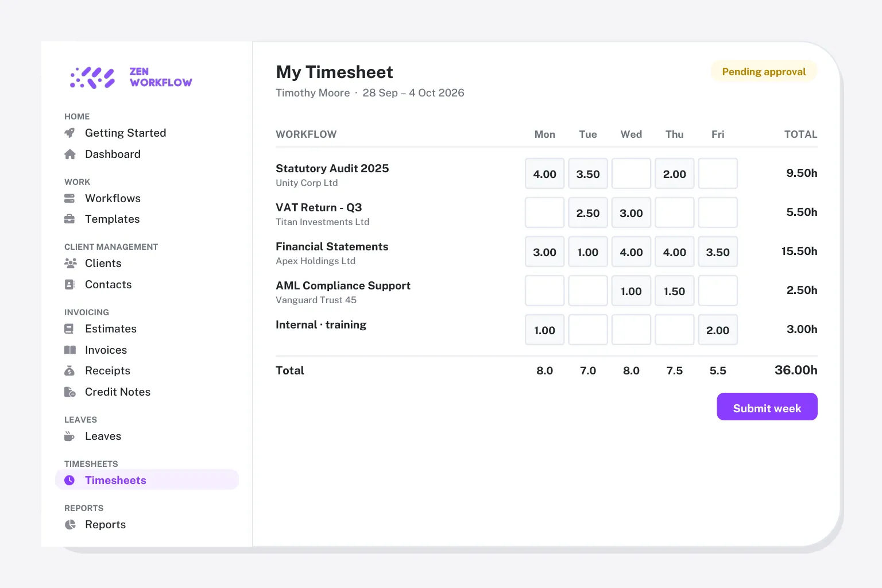Click empty Wednesday cell for Internal training
The image size is (882, 588).
coord(631,330)
